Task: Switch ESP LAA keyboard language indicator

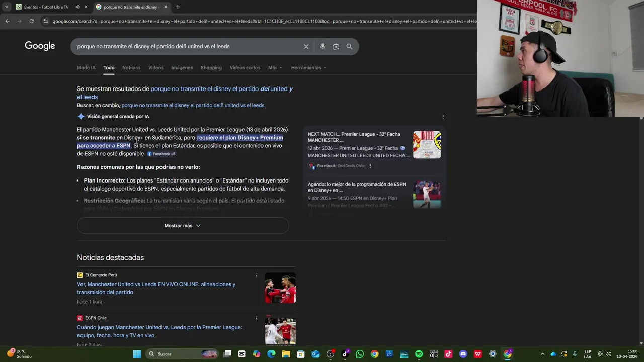Action: 588,354
